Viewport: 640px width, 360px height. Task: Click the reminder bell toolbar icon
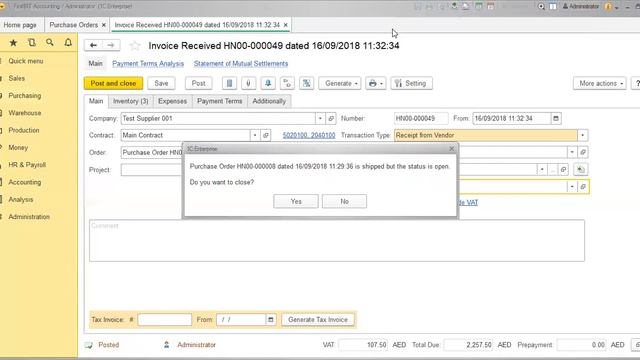[268, 83]
